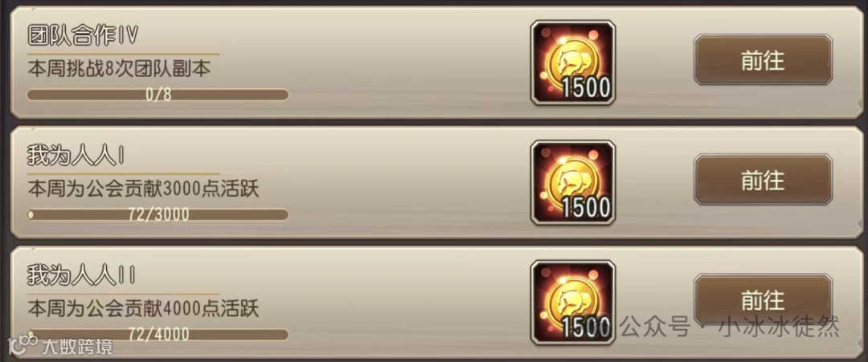Select the 团队合作IV quest title

83,36
